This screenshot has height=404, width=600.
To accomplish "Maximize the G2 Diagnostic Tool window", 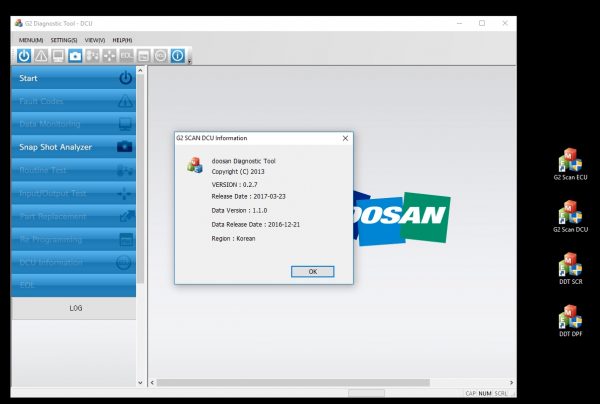I will pyautogui.click(x=482, y=23).
